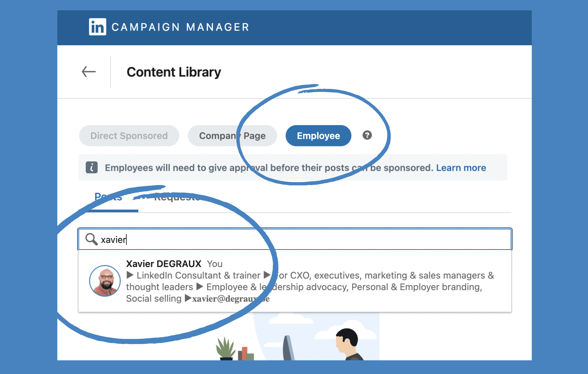Click the "You" label beside Xavier's name
The image size is (588, 374).
[215, 264]
